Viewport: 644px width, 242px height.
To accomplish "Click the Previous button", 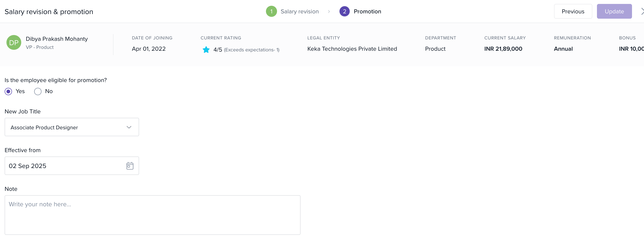I will pos(573,12).
